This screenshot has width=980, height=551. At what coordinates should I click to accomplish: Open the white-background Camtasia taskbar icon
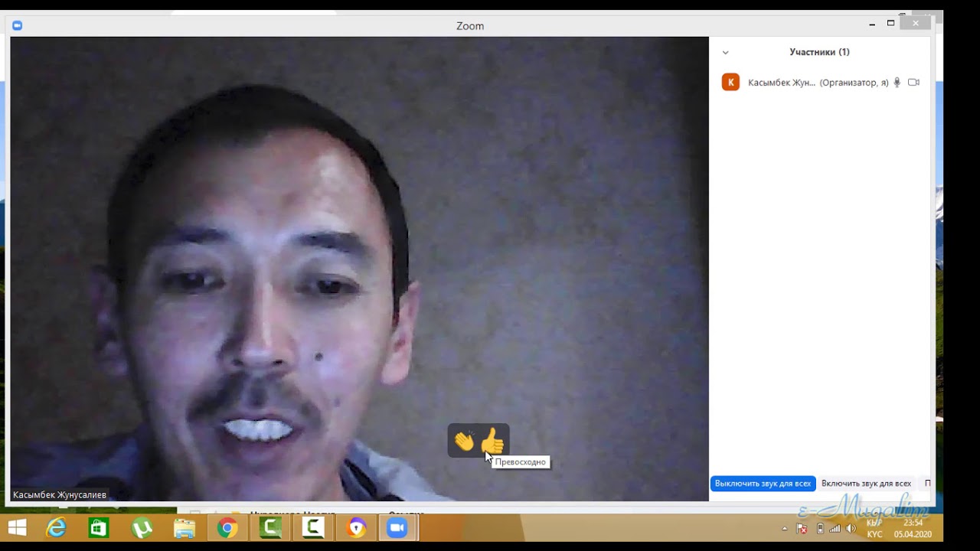point(313,528)
